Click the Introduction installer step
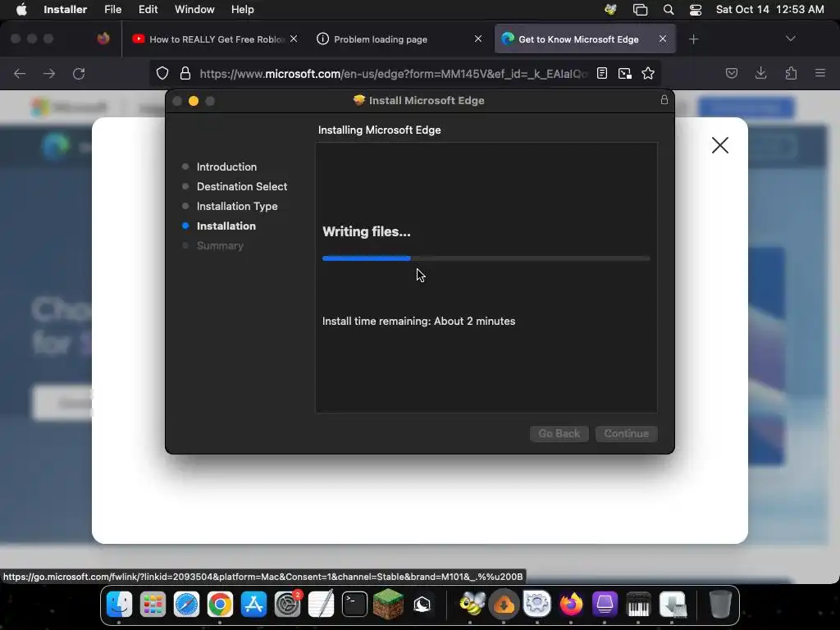 pos(226,167)
